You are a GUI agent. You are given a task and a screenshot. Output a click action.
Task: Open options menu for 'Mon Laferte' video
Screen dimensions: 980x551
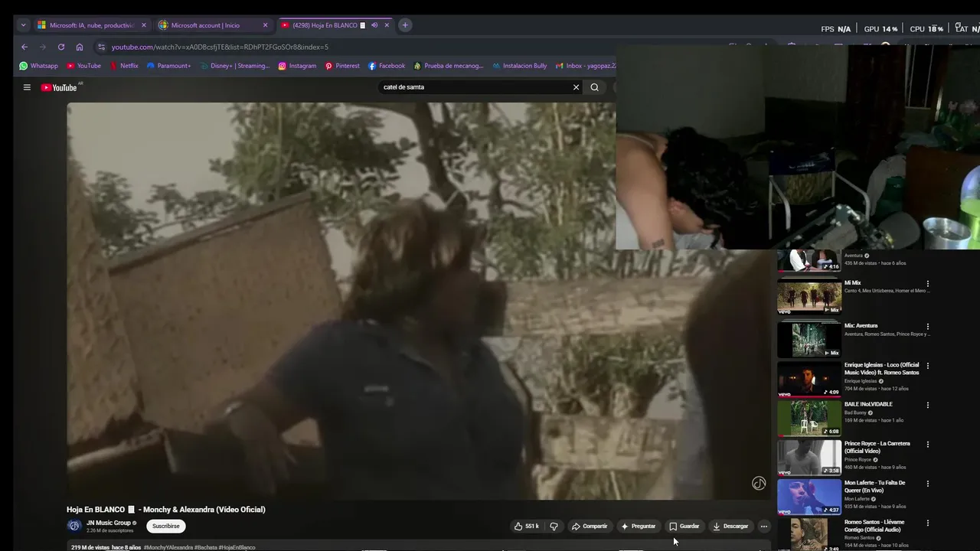tap(928, 484)
